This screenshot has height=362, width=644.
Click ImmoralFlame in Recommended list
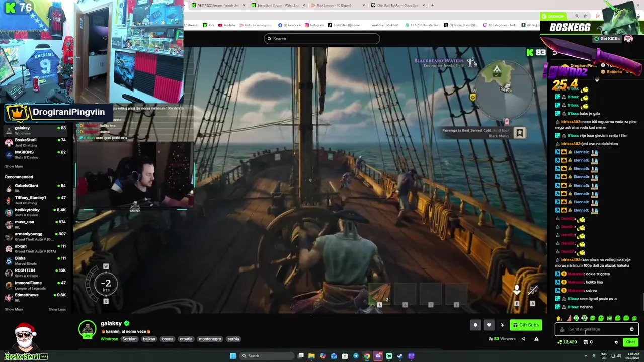click(x=35, y=285)
